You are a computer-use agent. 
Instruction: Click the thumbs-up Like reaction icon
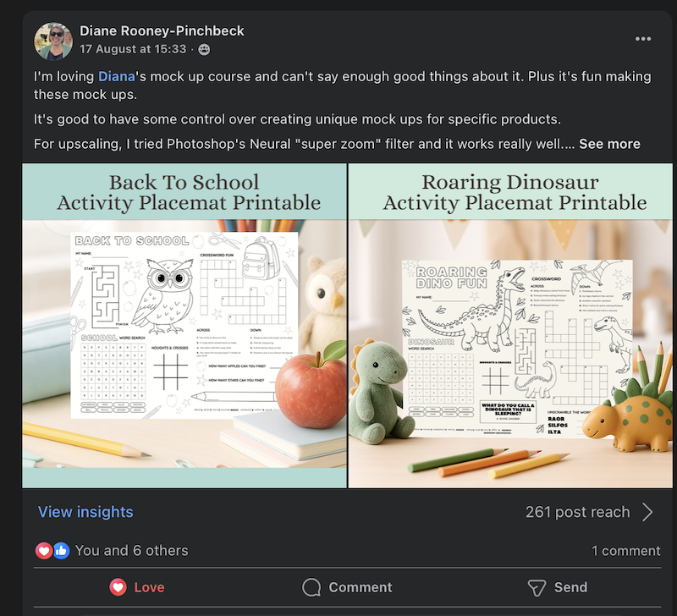(x=59, y=551)
